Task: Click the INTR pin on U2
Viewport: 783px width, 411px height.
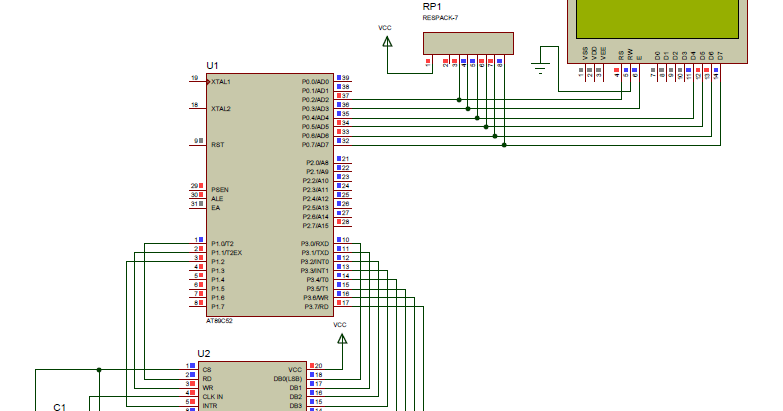Action: point(210,406)
